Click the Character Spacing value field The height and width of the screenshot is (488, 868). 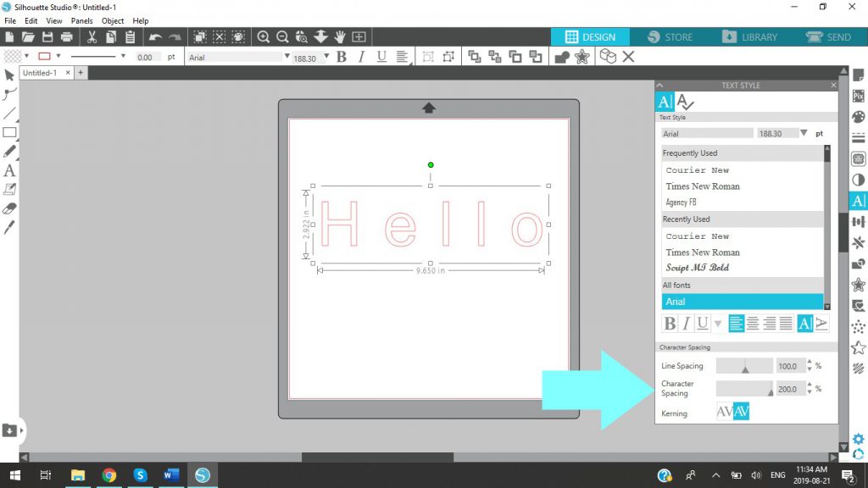pyautogui.click(x=790, y=389)
